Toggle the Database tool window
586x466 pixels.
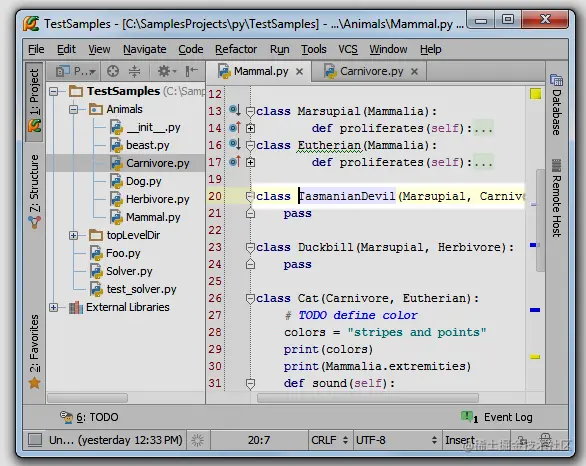556,105
